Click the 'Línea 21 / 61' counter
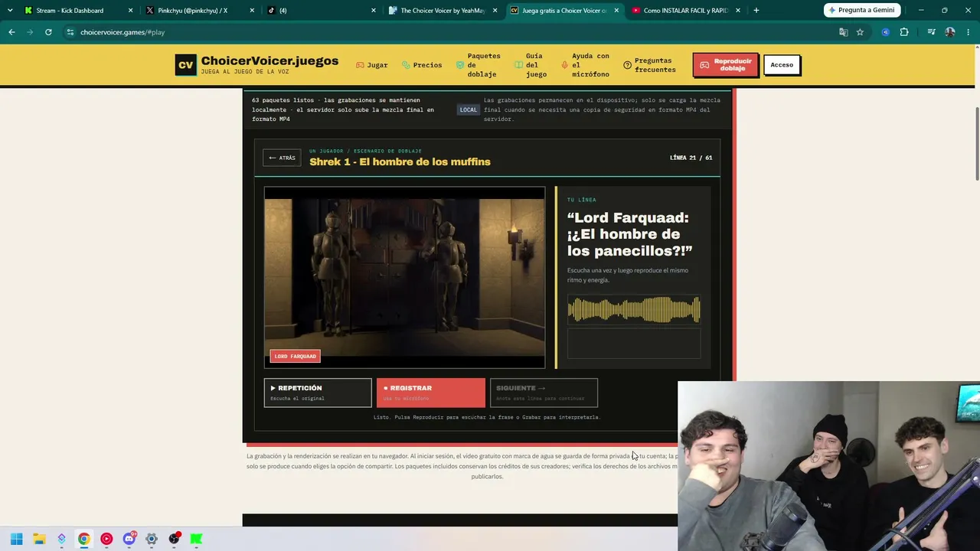 (691, 158)
